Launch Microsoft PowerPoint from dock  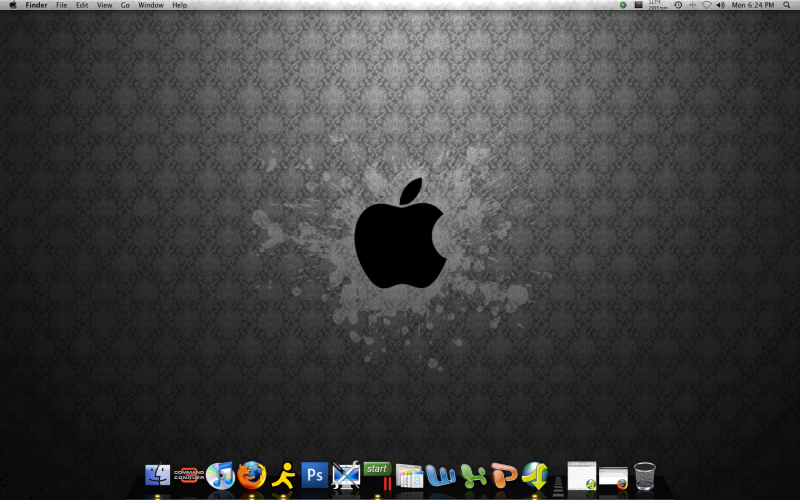[504, 475]
